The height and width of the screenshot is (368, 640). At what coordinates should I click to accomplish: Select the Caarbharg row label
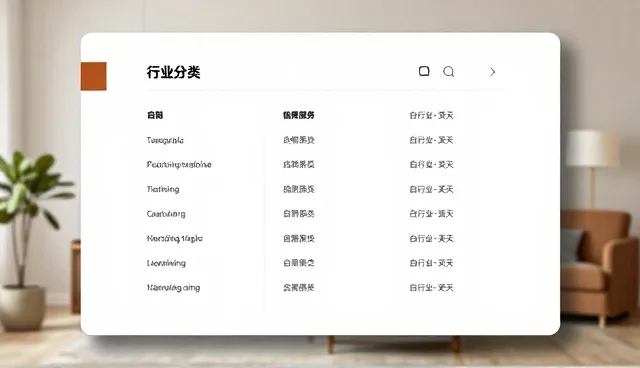pos(166,214)
